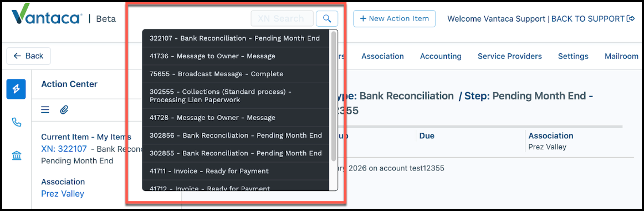Choose 322107 Bank Reconciliation from the dropdown
Viewport: 644px width, 211px height.
point(236,38)
